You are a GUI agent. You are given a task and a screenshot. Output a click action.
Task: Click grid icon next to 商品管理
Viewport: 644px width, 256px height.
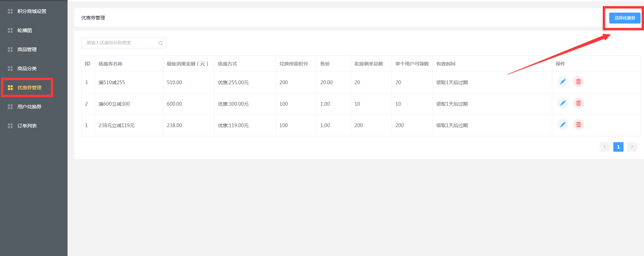[x=10, y=49]
